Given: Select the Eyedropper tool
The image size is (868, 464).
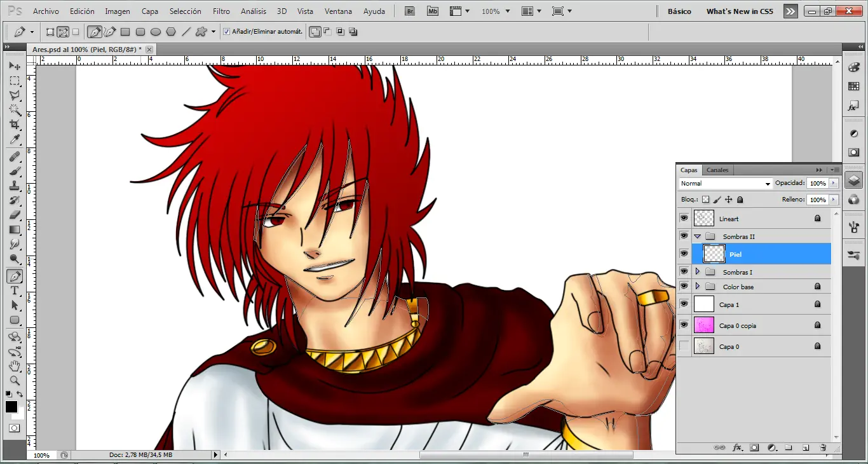Looking at the screenshot, I should coord(14,139).
